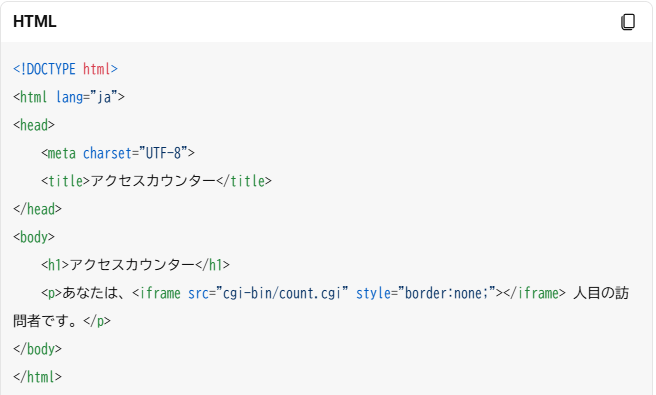Screen dimensions: 656x395
Task: Click the opening head tag
Action: tap(34, 125)
